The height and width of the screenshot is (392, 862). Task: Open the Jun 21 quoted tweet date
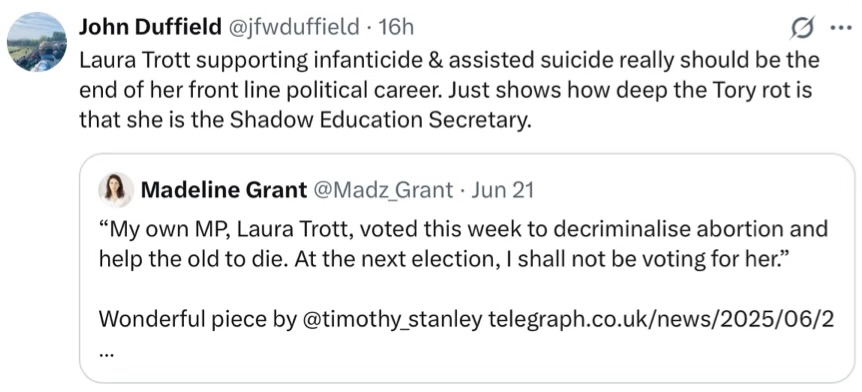point(502,190)
